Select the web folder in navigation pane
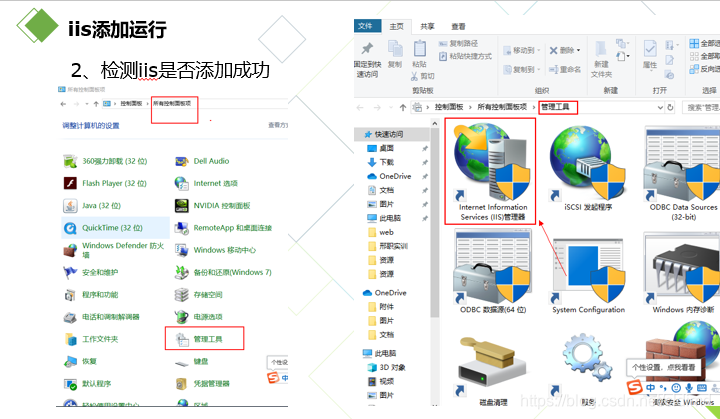 click(381, 232)
